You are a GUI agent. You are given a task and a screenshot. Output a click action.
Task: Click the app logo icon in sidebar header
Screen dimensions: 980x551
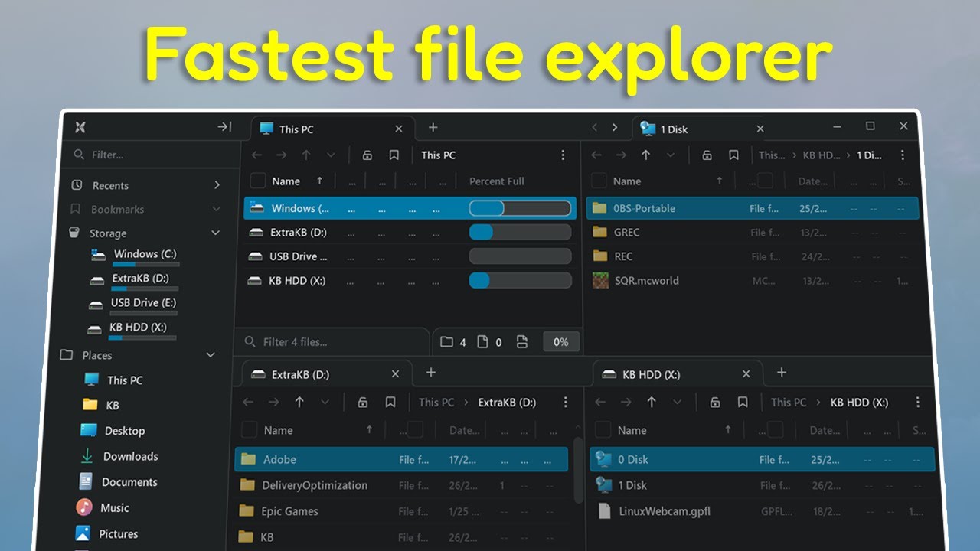pyautogui.click(x=80, y=127)
